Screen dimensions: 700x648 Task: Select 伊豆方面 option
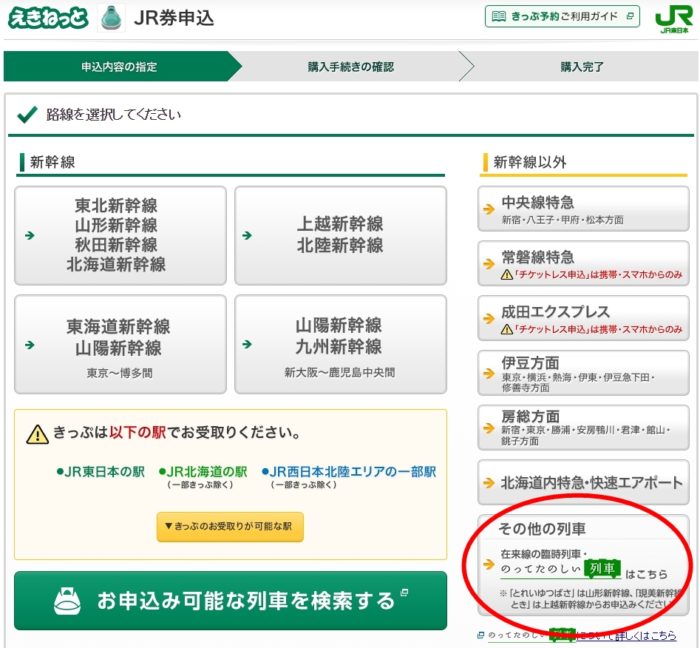coord(583,373)
